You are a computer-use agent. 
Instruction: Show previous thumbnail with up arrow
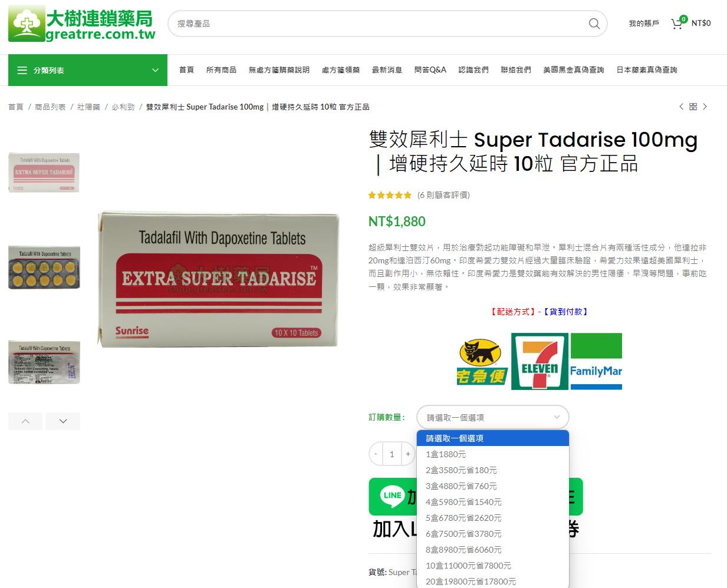(x=25, y=421)
